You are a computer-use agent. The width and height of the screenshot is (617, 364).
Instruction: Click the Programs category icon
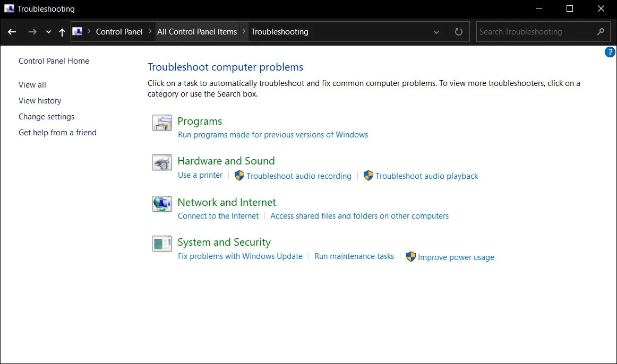(162, 123)
